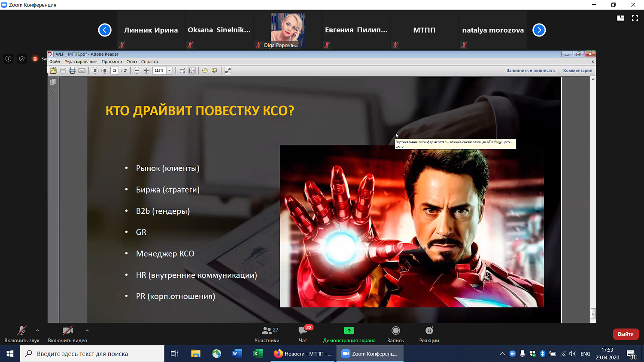Screen dimensions: 644x362
Task: Show hidden system tray icons
Action: [502, 354]
